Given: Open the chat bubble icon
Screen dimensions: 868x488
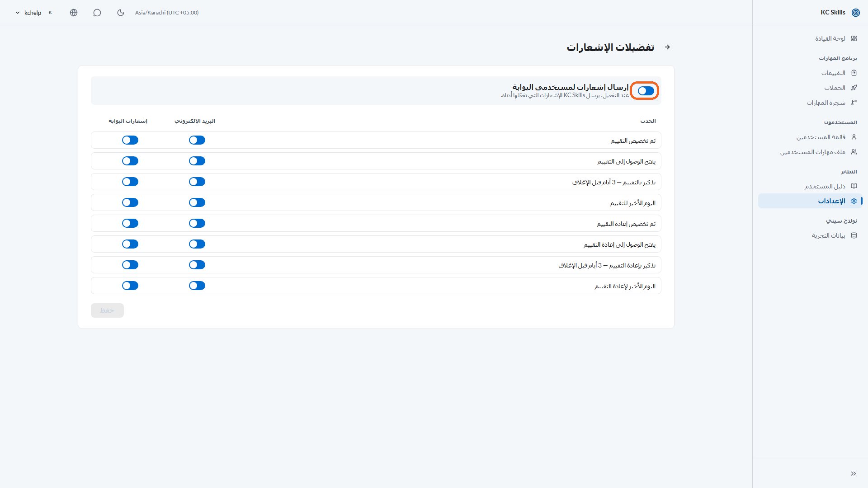Looking at the screenshot, I should [97, 13].
